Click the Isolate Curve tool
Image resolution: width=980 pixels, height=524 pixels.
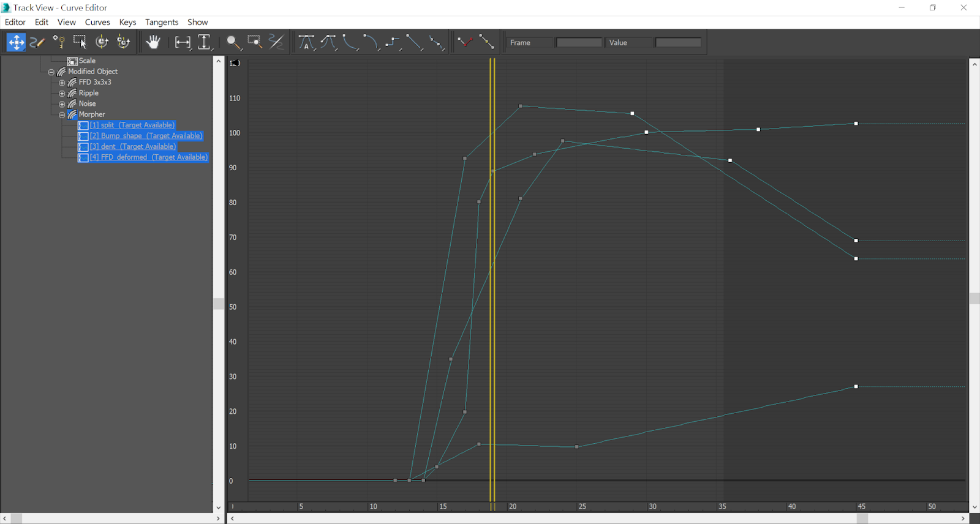(x=277, y=42)
